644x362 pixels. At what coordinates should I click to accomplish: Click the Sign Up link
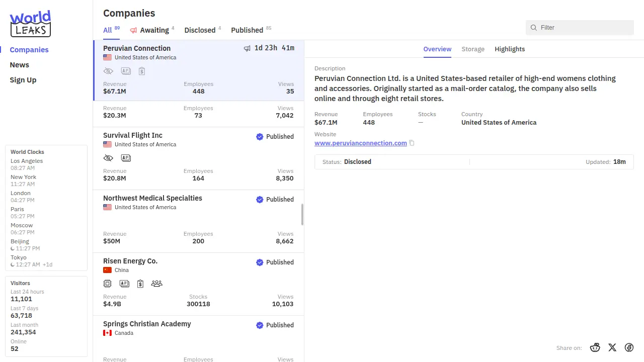click(23, 80)
